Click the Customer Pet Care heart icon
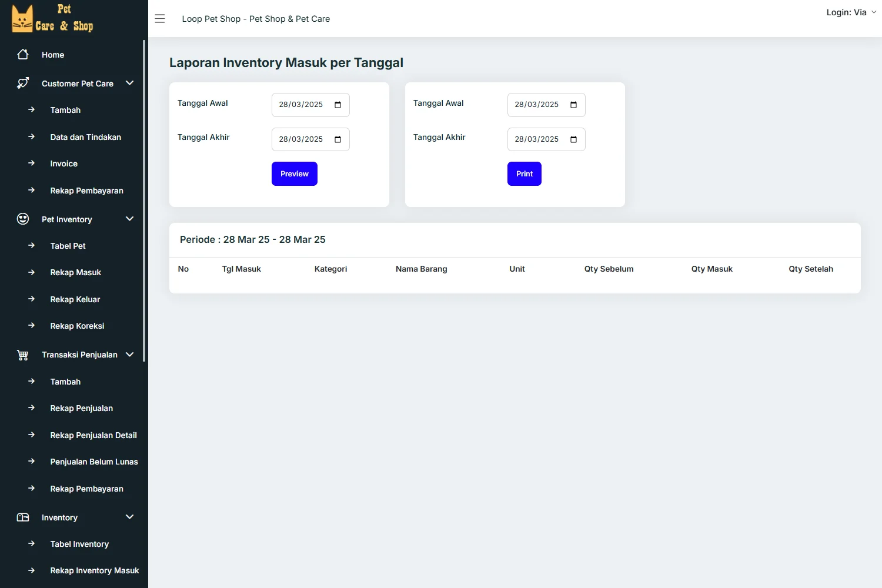882x588 pixels. 23,83
